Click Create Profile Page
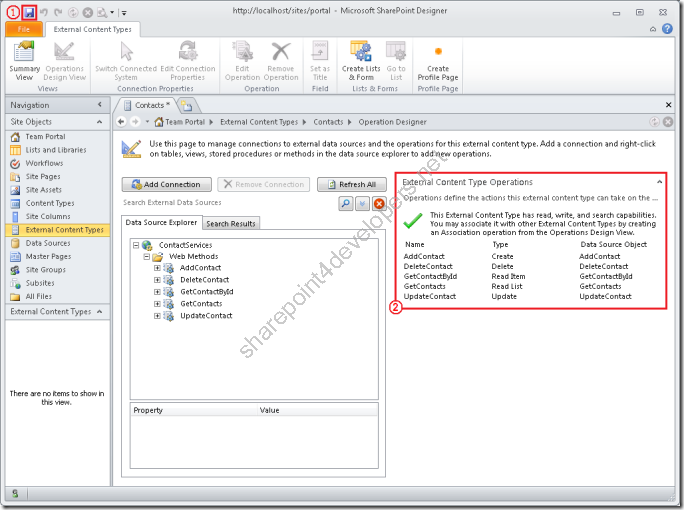 (438, 61)
